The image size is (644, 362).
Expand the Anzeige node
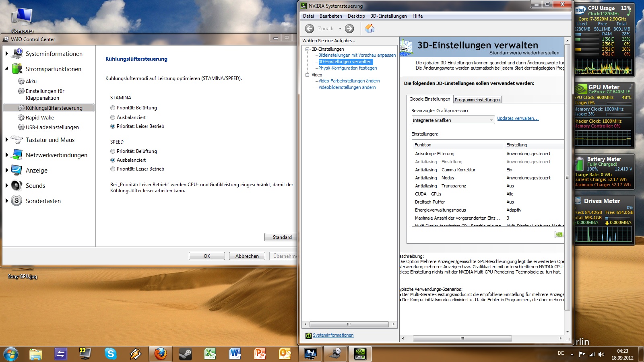7,170
